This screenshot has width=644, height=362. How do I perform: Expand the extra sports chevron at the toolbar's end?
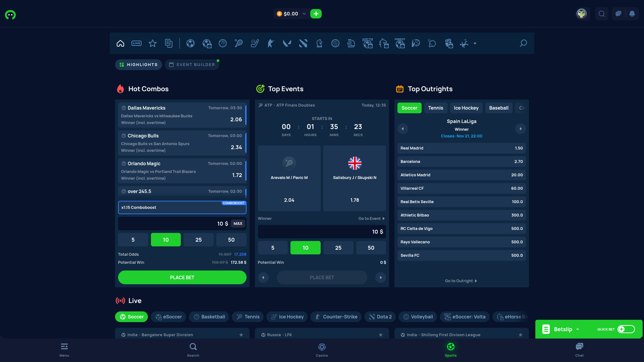(475, 43)
